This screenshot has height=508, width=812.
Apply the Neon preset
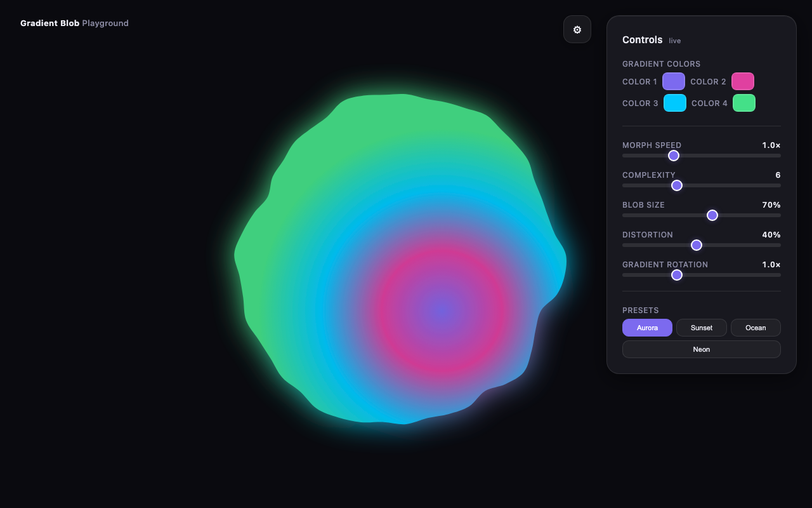point(702,349)
